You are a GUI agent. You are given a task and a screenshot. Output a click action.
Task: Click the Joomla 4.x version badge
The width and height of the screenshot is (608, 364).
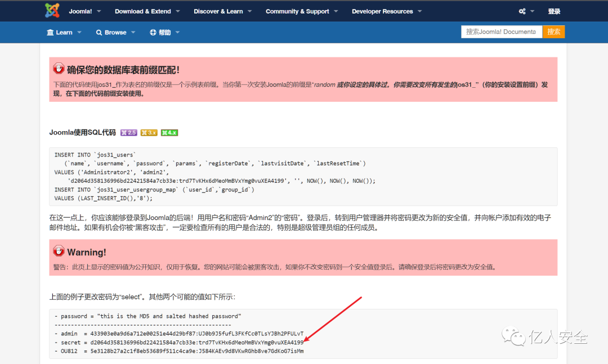pos(169,133)
